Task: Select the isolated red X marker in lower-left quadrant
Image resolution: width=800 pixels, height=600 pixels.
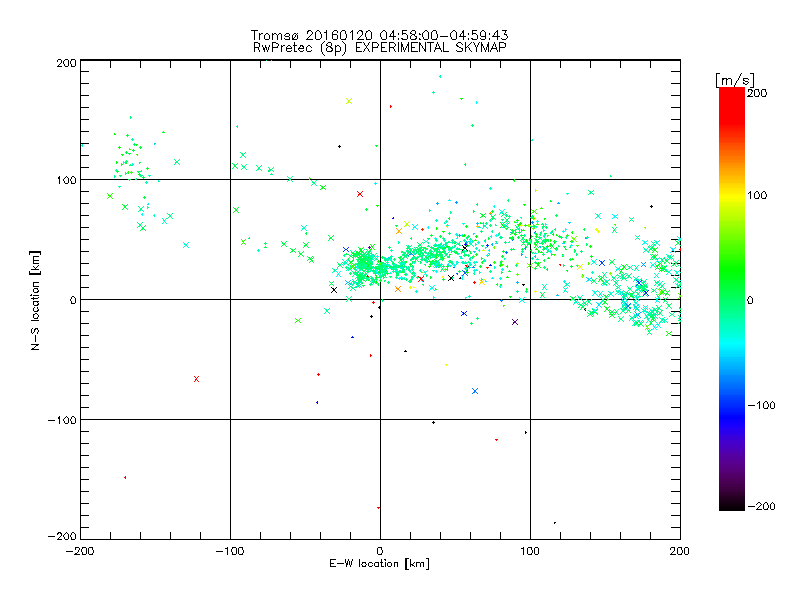Action: click(x=196, y=379)
